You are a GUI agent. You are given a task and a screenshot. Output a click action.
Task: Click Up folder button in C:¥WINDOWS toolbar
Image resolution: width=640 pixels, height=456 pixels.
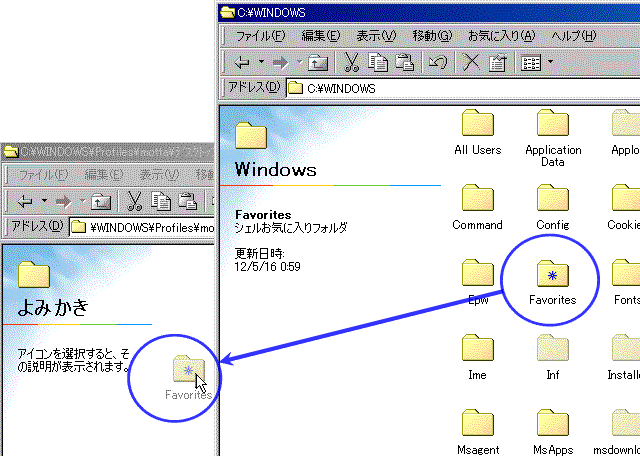coord(318,62)
